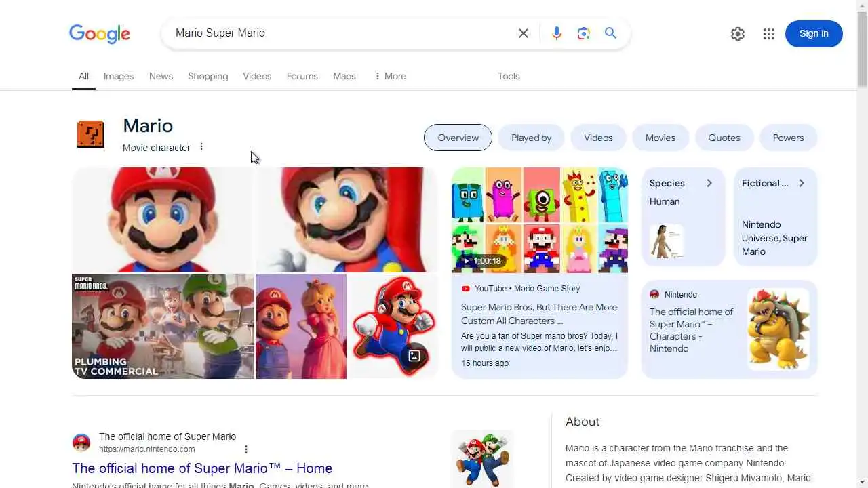
Task: Open the Plumbing TV Commercial thumbnail
Action: click(163, 326)
